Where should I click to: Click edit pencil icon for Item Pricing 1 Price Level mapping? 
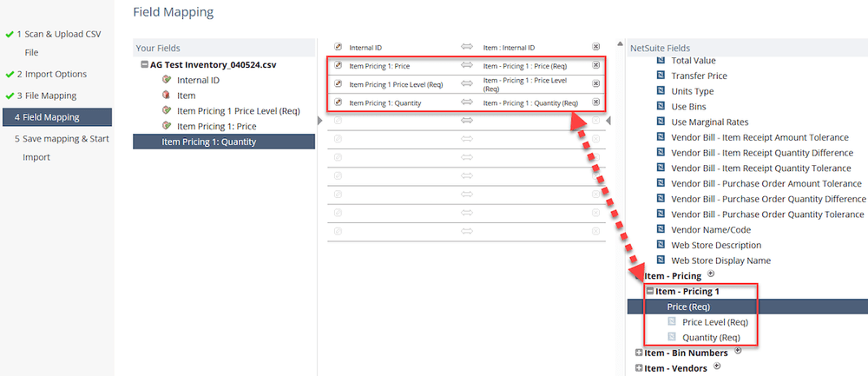(x=339, y=83)
